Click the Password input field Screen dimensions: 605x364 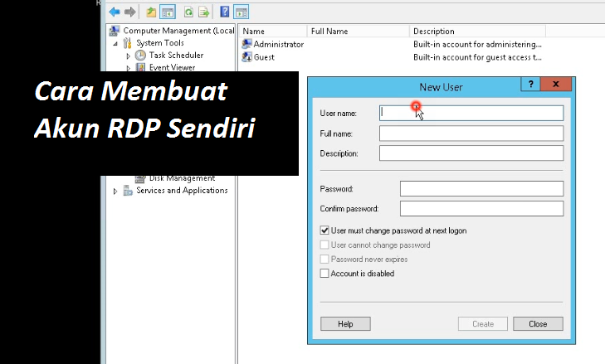[481, 189]
